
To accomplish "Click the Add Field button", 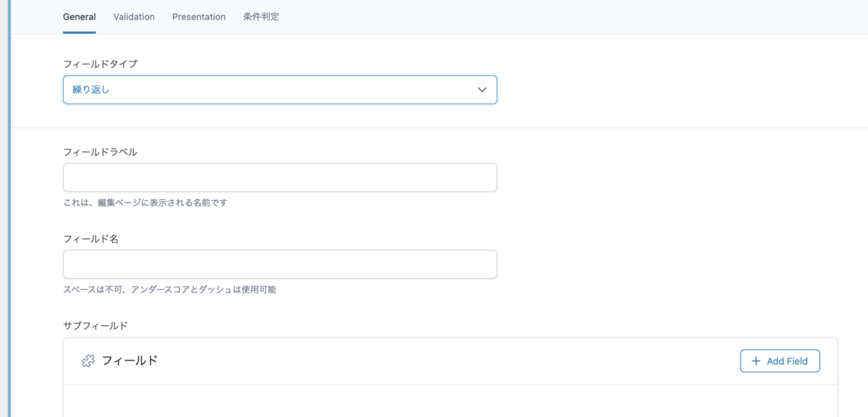I will pos(780,361).
